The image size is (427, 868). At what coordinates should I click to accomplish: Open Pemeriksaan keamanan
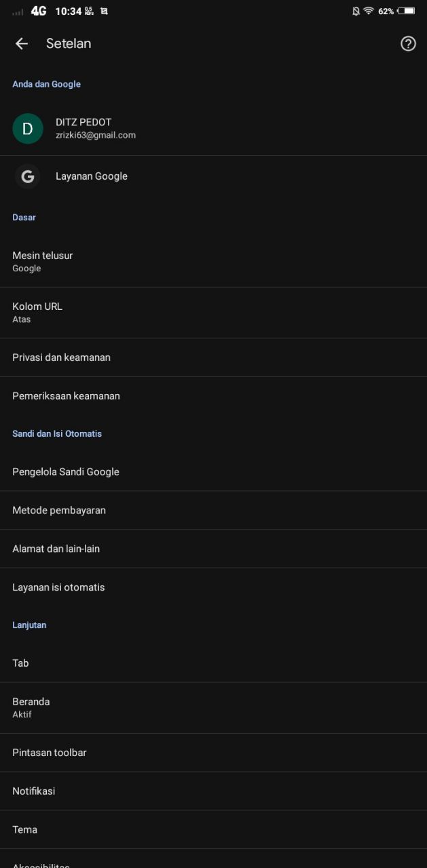213,396
